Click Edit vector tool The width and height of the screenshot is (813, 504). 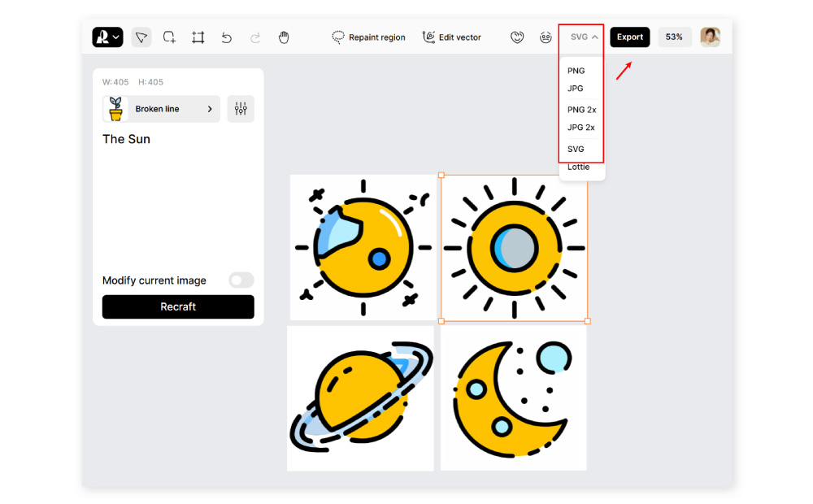[x=451, y=37]
